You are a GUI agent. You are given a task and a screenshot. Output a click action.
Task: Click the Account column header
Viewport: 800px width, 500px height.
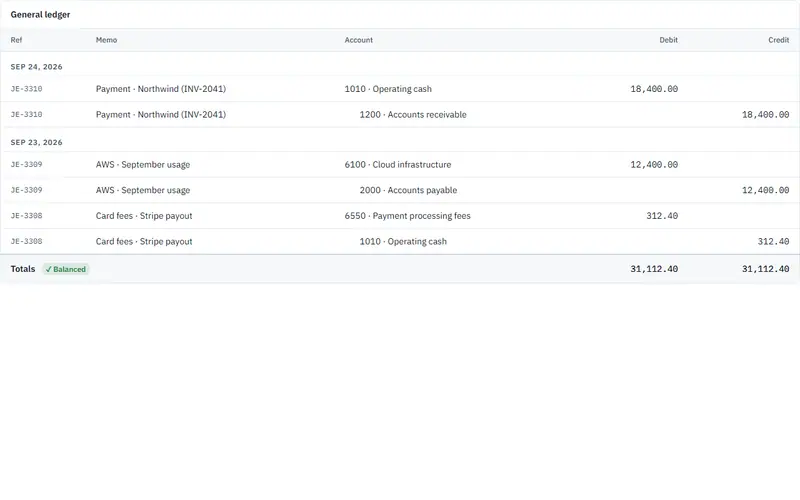[359, 40]
